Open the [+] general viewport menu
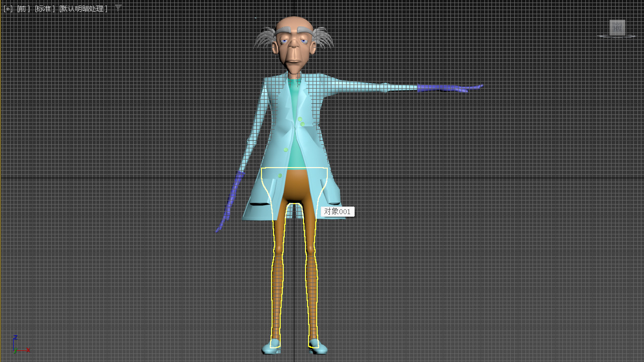 click(x=8, y=9)
